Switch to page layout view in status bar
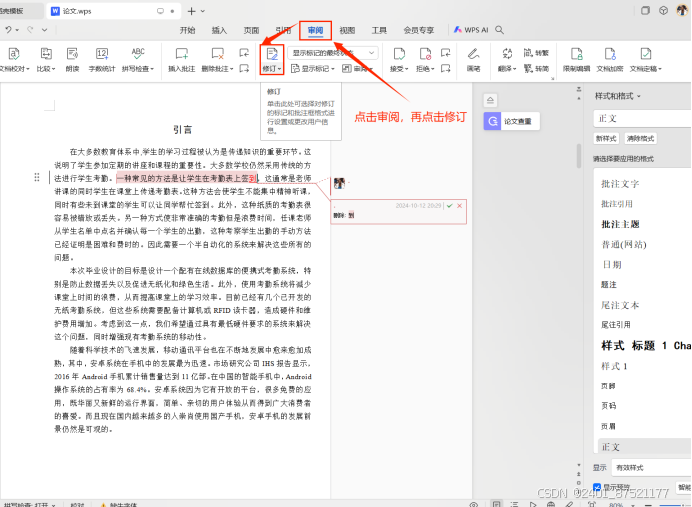The image size is (692, 507). [x=496, y=504]
